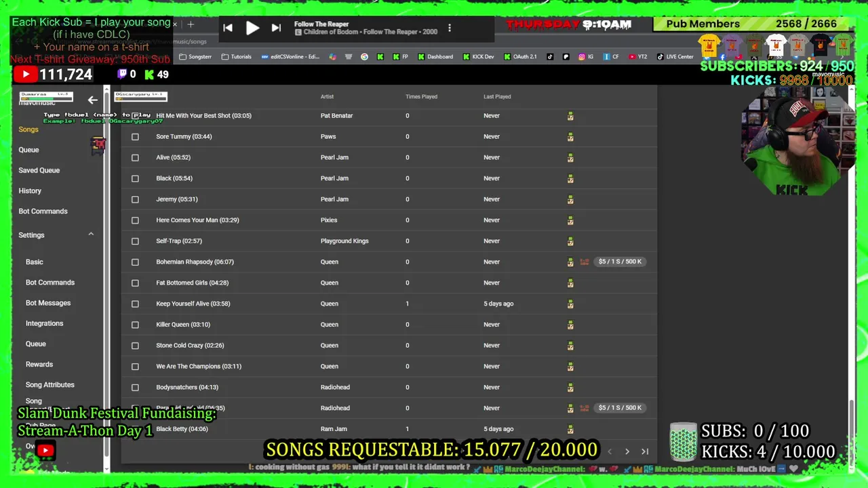Select checkbox for Here Comes Your Man
This screenshot has width=868, height=488.
tap(135, 220)
